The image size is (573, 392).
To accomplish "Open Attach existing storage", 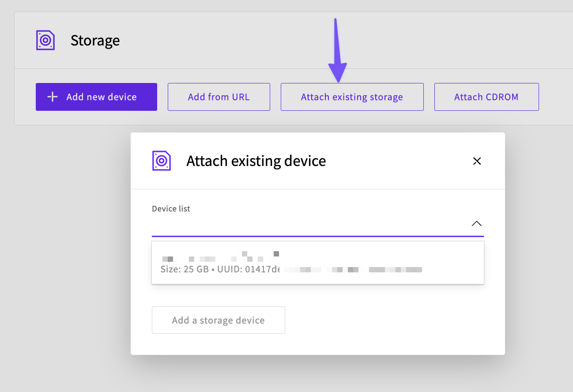I will pyautogui.click(x=352, y=97).
